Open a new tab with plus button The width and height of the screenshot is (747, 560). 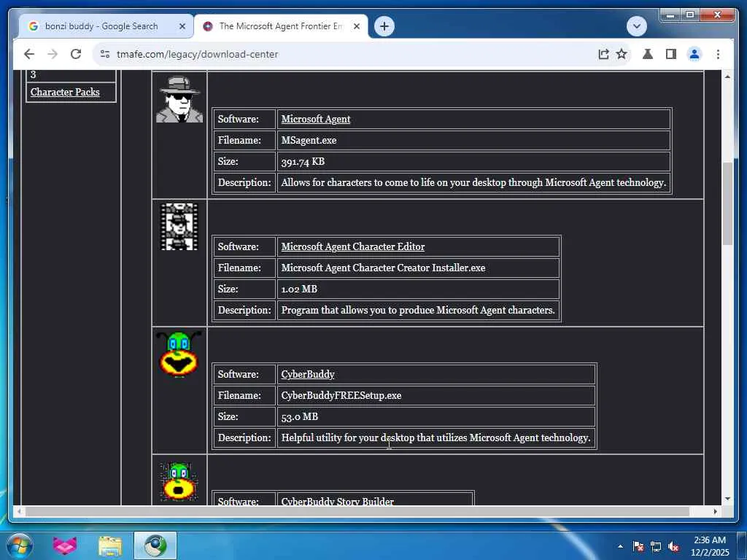[384, 26]
